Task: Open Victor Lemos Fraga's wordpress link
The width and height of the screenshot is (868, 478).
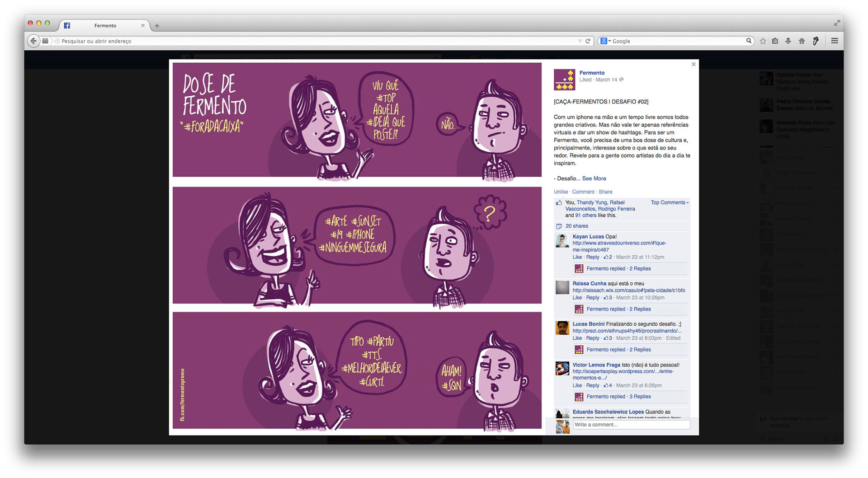Action: click(623, 375)
